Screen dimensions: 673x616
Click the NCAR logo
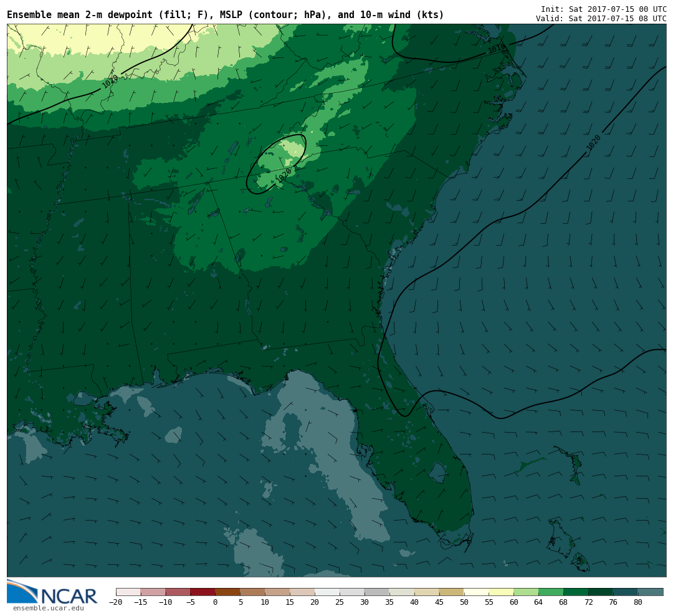tap(52, 592)
